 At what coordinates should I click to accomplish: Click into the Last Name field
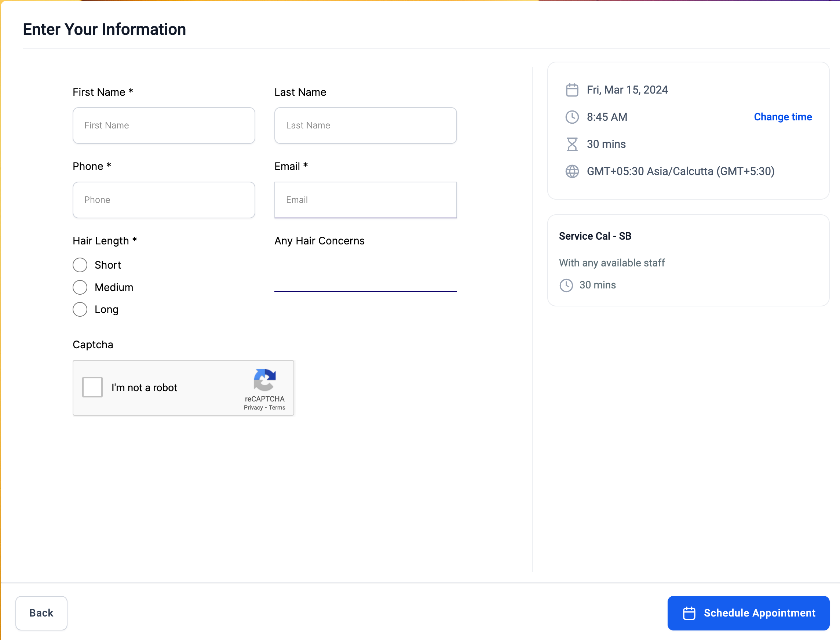(365, 126)
